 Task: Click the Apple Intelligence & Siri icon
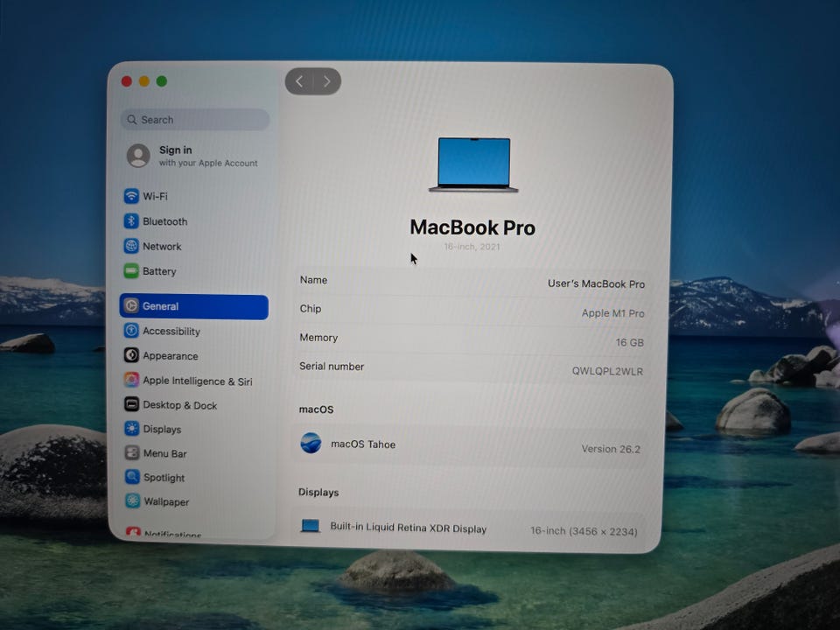(x=131, y=380)
